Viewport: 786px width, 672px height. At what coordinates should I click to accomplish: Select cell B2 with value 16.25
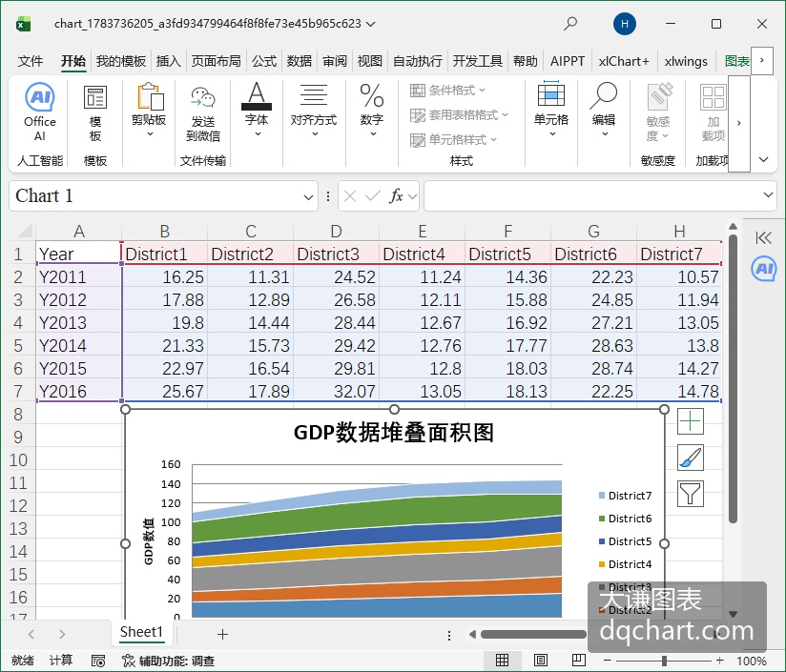pos(164,277)
